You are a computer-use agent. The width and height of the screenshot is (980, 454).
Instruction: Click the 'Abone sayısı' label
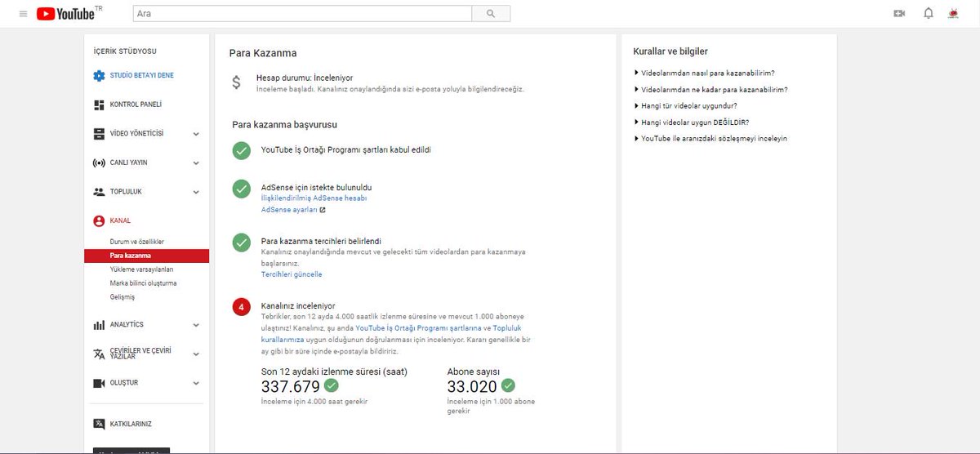473,372
